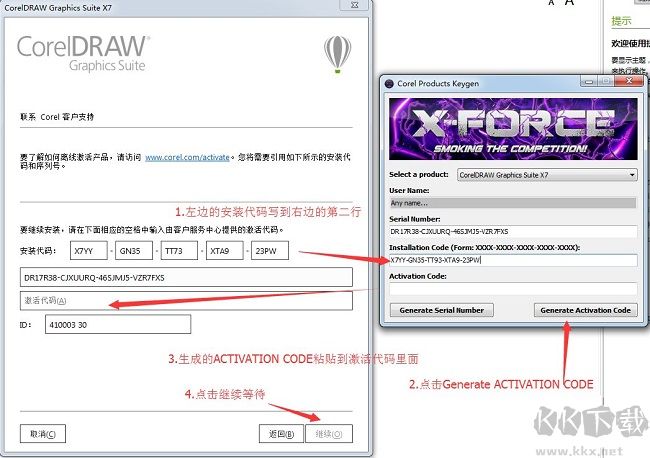The image size is (650, 458).
Task: Click the User Name field in the keygen
Action: tap(513, 203)
